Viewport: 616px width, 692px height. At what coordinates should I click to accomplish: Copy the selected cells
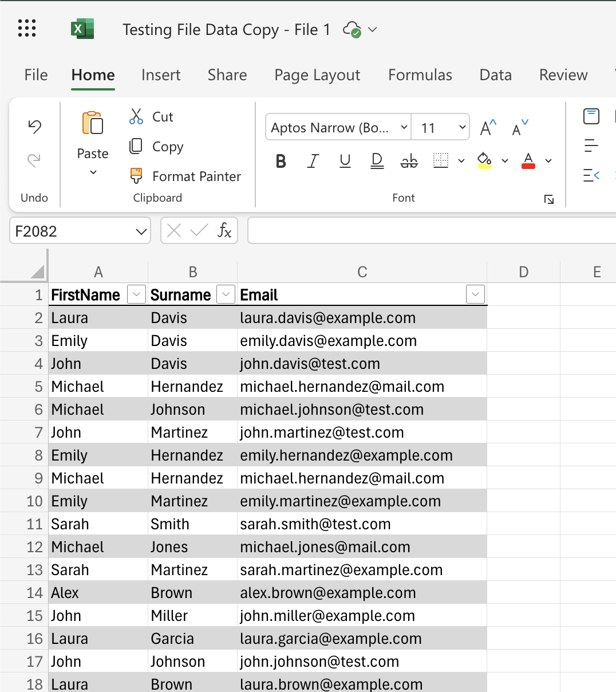click(155, 146)
